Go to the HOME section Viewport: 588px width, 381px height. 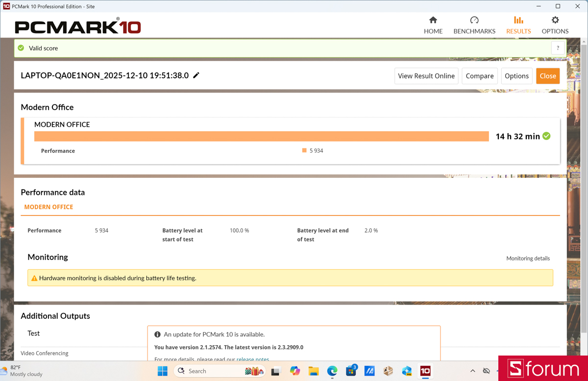[x=433, y=25]
